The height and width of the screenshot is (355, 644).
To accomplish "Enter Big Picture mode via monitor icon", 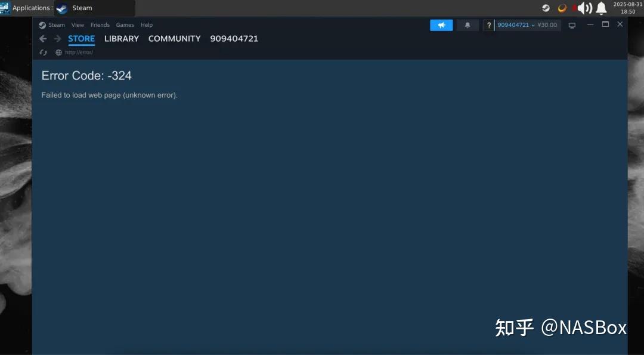I will point(572,25).
